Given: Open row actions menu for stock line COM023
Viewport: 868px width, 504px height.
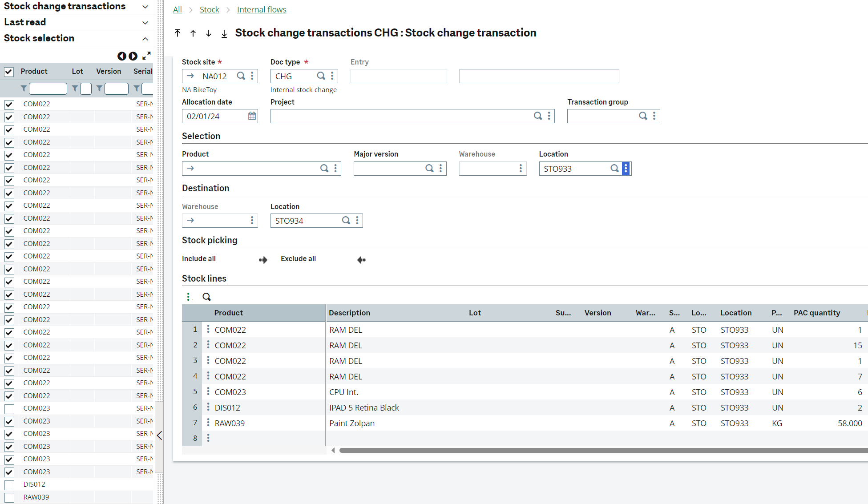Looking at the screenshot, I should pyautogui.click(x=208, y=391).
